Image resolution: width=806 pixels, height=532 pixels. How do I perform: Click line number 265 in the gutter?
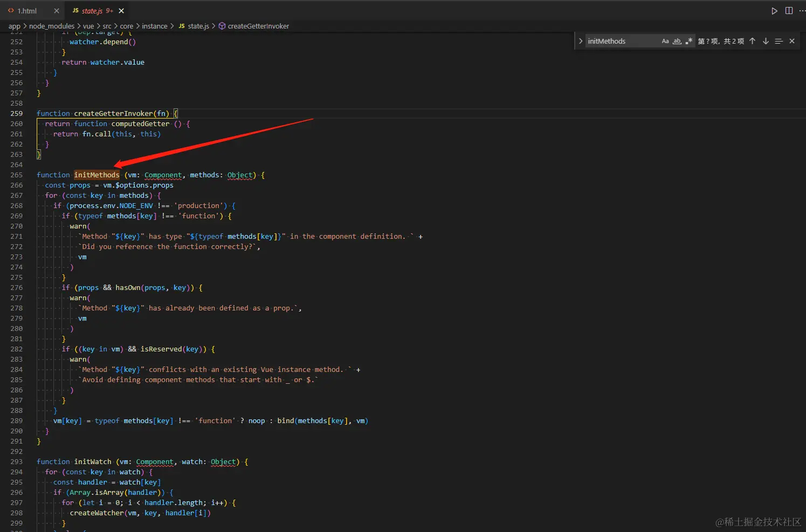pos(17,175)
